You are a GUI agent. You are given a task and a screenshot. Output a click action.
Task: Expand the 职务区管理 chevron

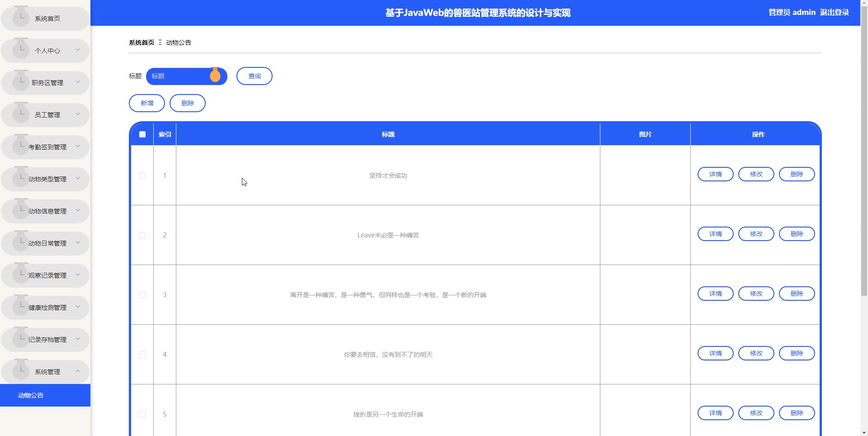point(78,82)
